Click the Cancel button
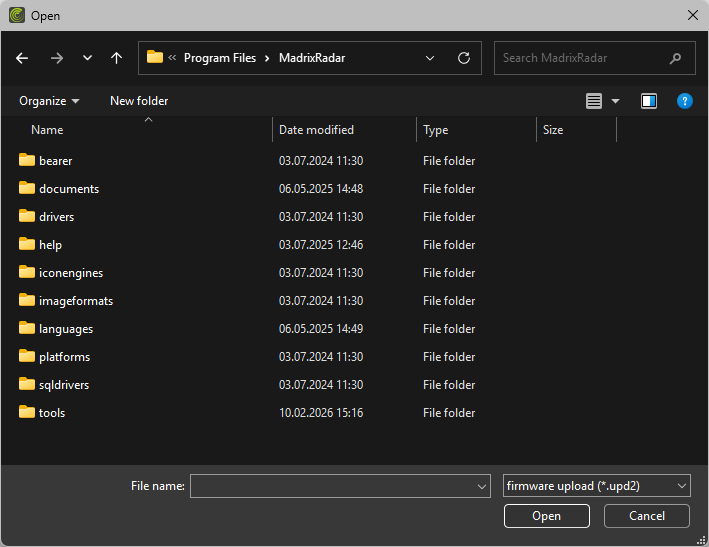Viewport: 709px width, 547px height. click(647, 516)
